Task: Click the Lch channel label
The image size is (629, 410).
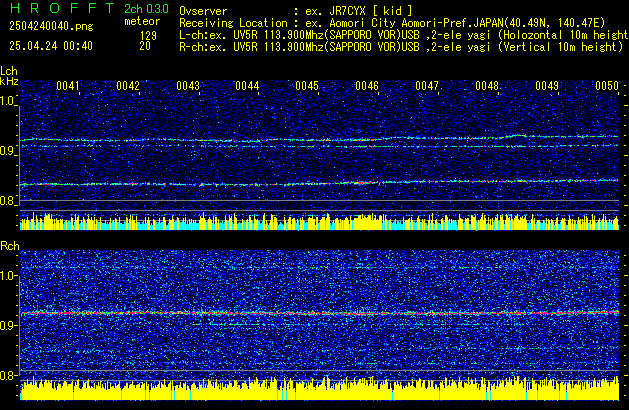Action: (x=9, y=71)
